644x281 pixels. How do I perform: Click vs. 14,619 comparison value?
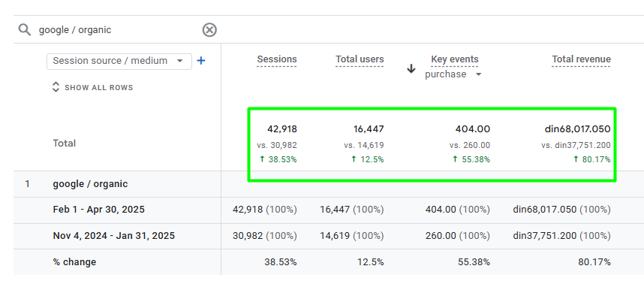(x=364, y=145)
